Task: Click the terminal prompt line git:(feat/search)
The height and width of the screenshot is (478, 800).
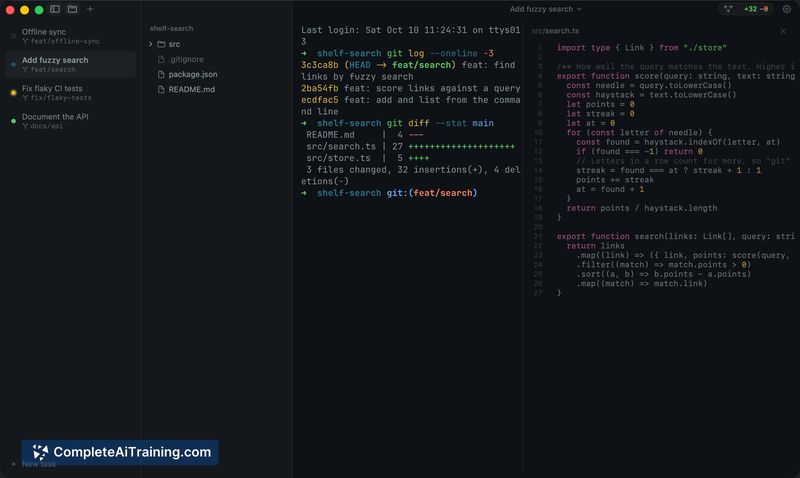Action: [389, 193]
